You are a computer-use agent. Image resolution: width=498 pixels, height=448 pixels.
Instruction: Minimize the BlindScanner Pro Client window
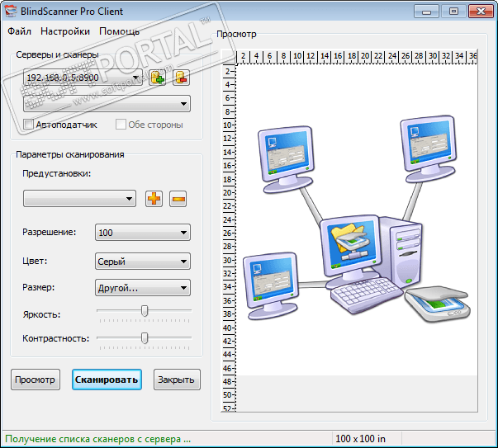426,12
